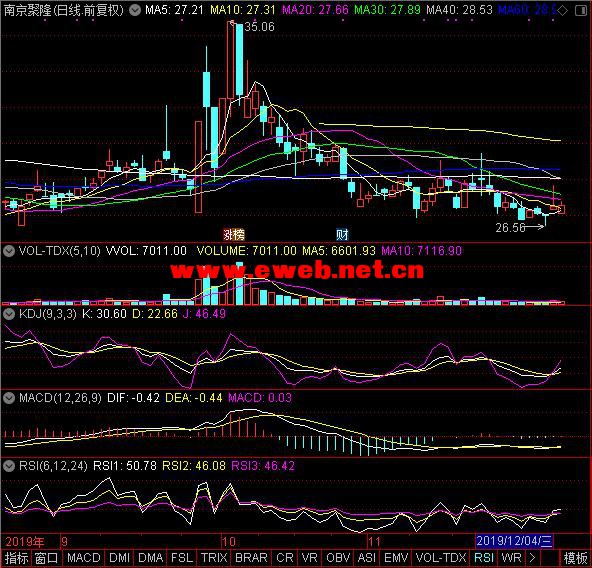Click the 2019/12/04 date marker
This screenshot has width=592, height=568.
pyautogui.click(x=514, y=541)
